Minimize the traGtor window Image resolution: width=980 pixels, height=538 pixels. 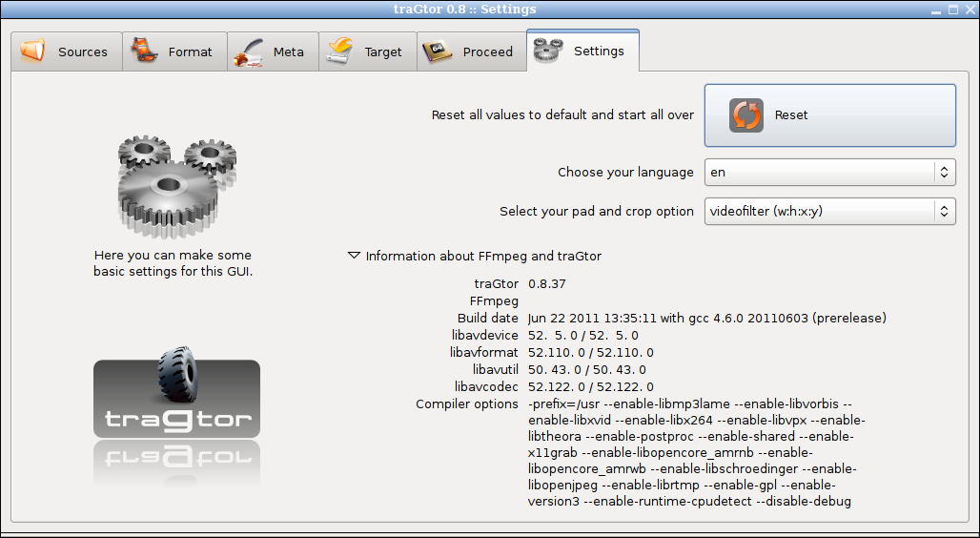pyautogui.click(x=936, y=10)
